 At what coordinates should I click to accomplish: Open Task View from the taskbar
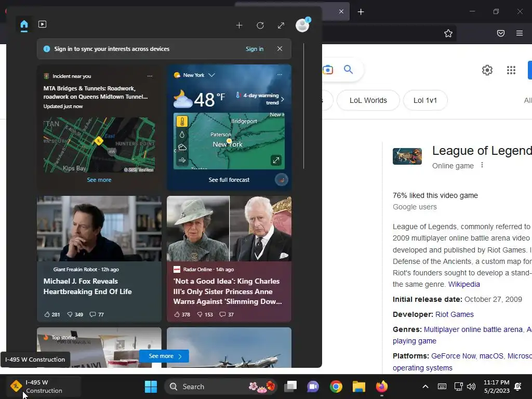click(x=290, y=387)
